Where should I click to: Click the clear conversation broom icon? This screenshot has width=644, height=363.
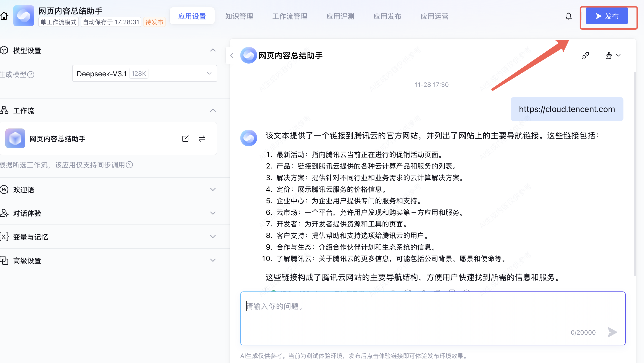[609, 55]
